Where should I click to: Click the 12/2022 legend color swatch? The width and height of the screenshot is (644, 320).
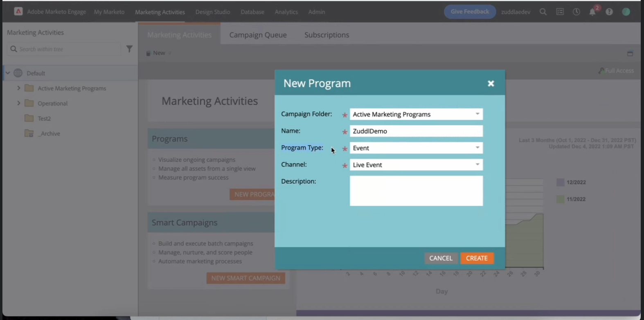click(561, 183)
